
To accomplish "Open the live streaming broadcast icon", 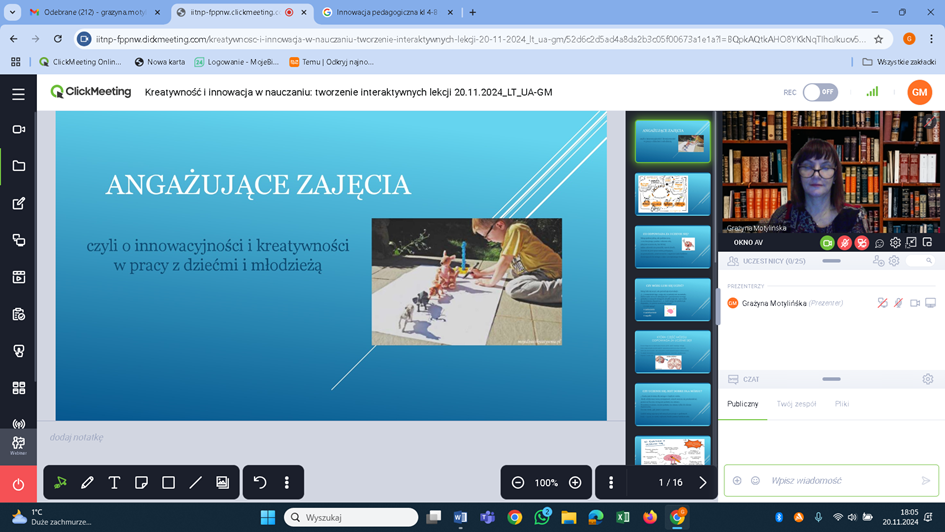I will click(x=18, y=424).
